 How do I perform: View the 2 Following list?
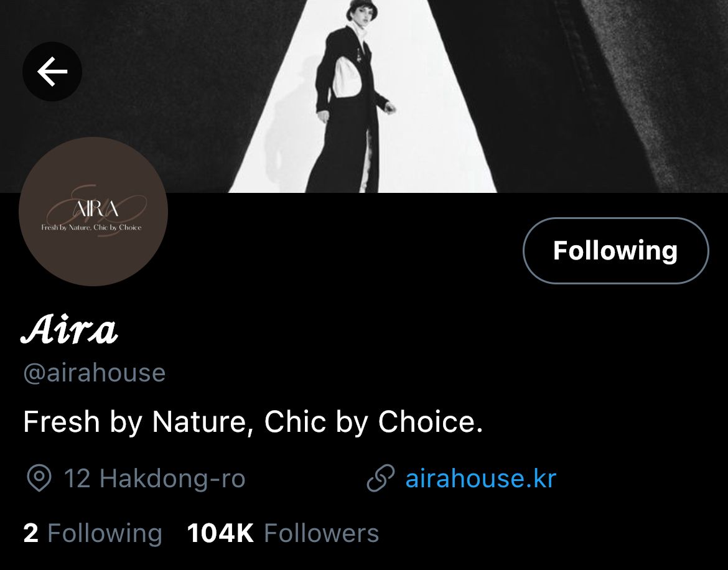[92, 533]
